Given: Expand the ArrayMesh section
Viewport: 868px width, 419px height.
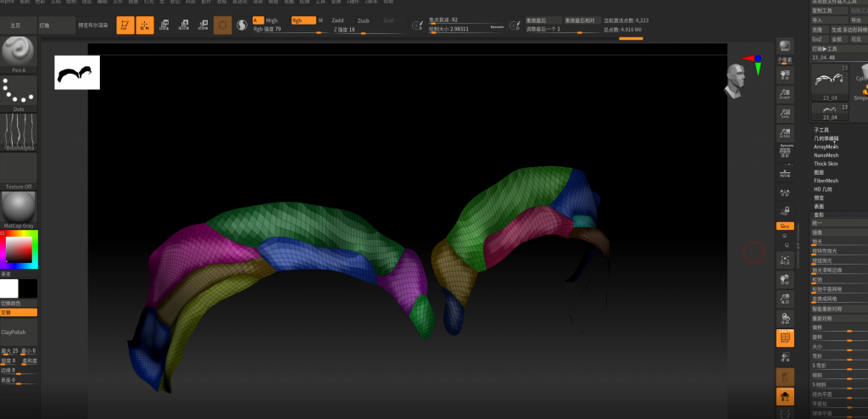Looking at the screenshot, I should coord(826,147).
